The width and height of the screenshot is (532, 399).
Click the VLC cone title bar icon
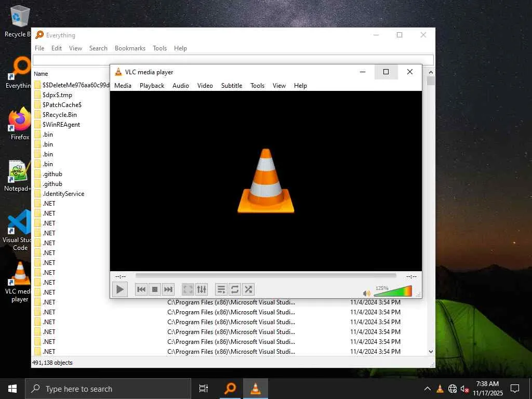click(118, 72)
